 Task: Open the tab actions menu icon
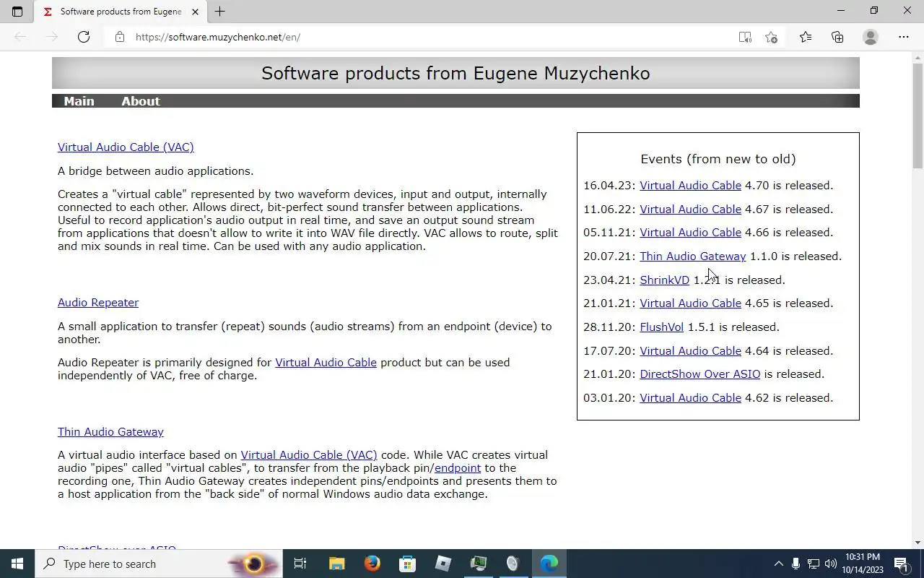coord(17,12)
